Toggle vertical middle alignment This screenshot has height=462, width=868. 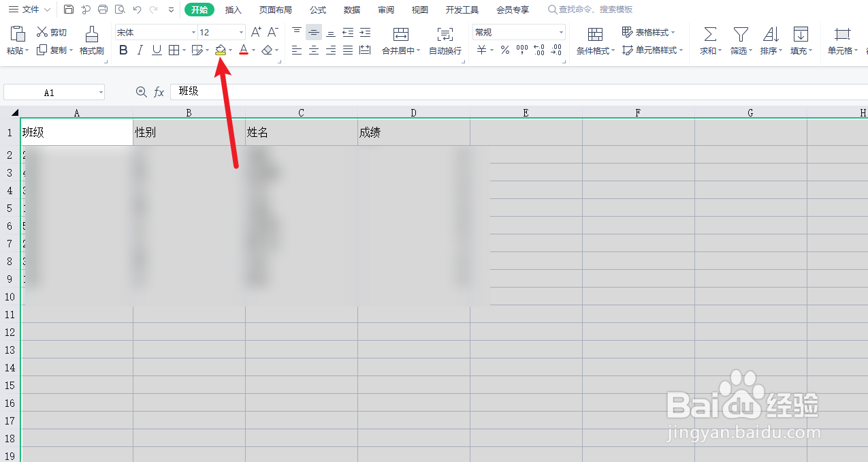point(314,32)
